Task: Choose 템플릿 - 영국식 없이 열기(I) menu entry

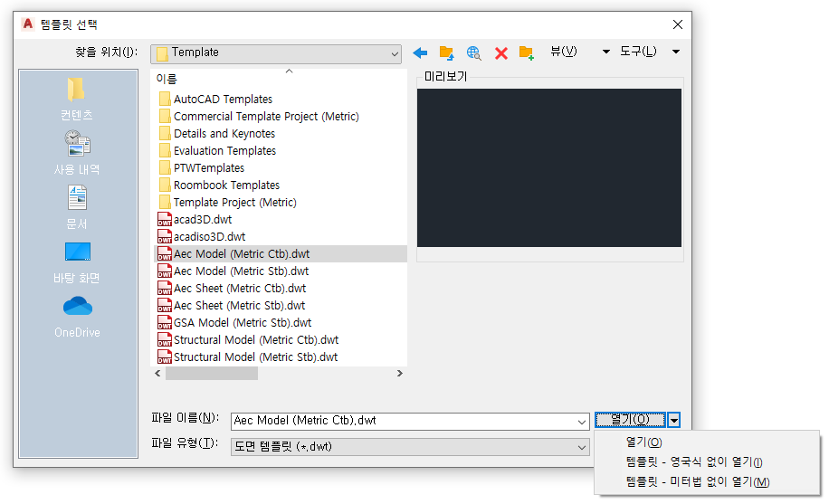Action: coord(694,461)
